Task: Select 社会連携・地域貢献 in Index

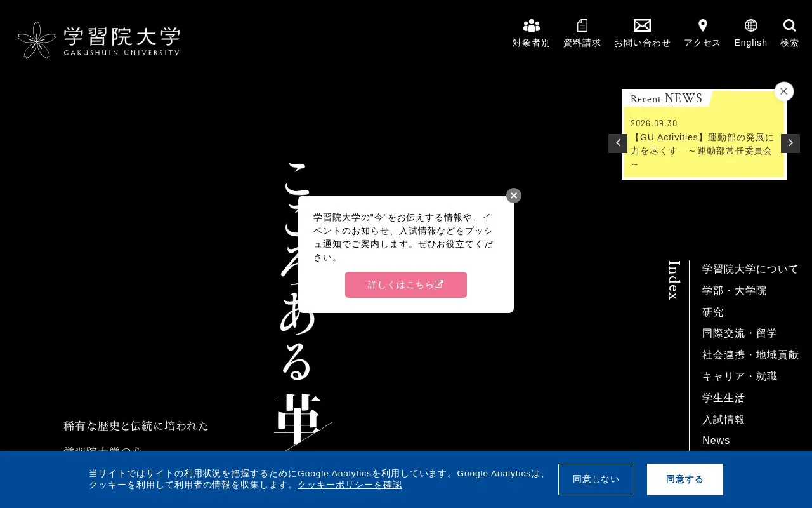Action: tap(750, 355)
